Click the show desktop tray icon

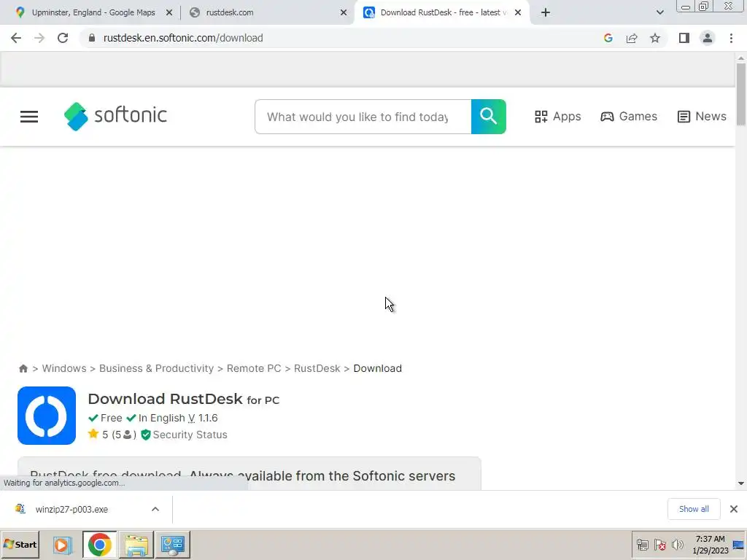(738, 545)
